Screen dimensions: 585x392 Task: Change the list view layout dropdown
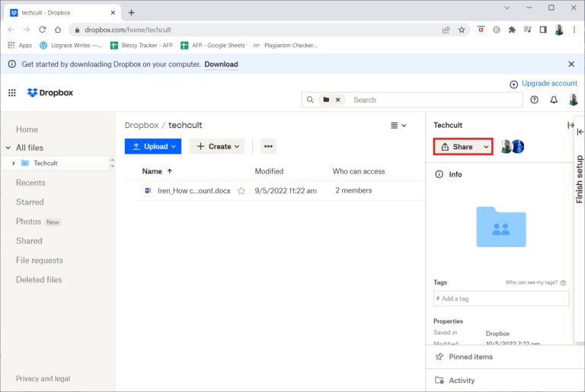click(x=398, y=126)
